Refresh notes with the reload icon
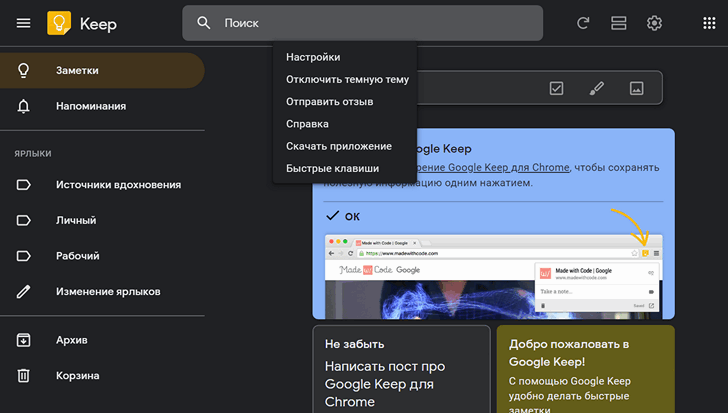Screen dimensions: 728x413 [583, 23]
